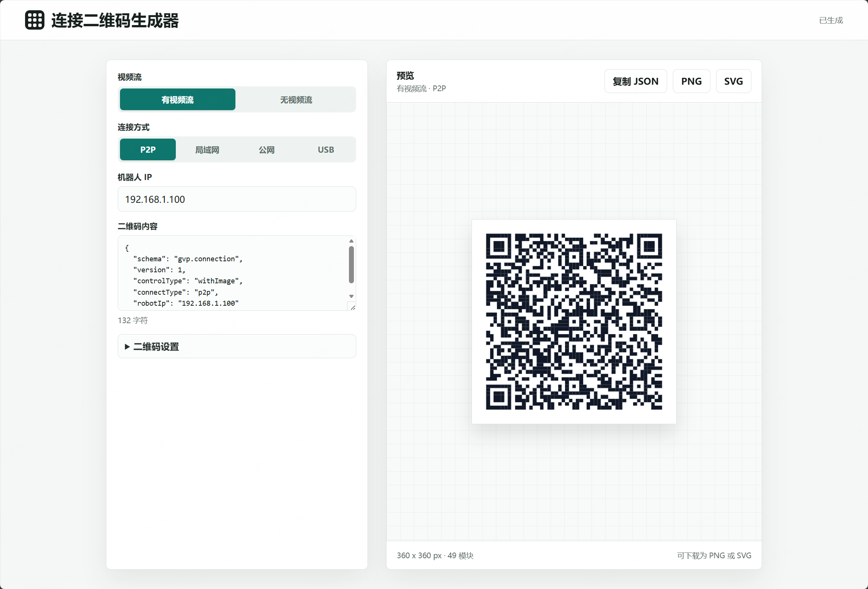Click the 已生成 status text
This screenshot has width=868, height=589.
831,20
